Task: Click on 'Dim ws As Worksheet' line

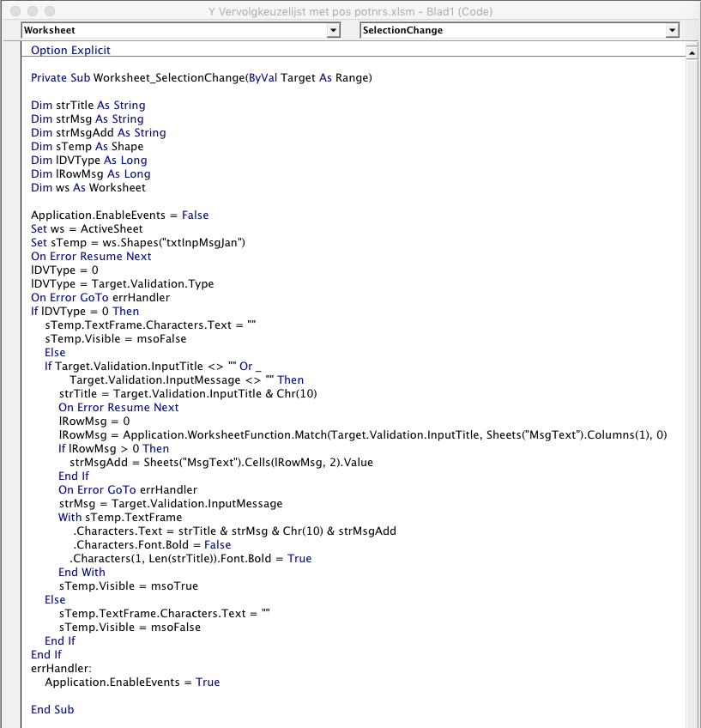Action: point(88,187)
